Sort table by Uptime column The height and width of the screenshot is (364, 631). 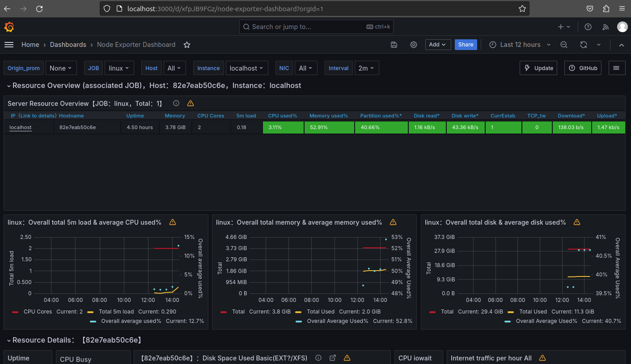pos(135,116)
